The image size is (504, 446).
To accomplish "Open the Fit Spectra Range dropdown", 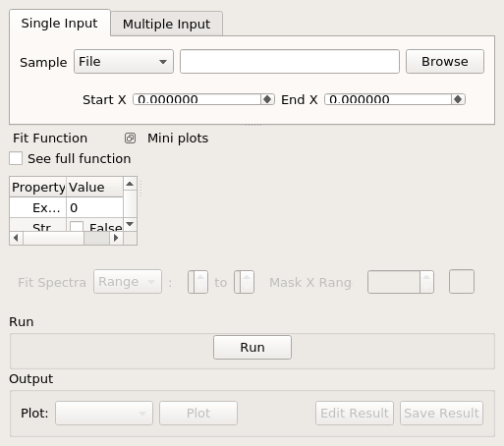I will point(128,282).
